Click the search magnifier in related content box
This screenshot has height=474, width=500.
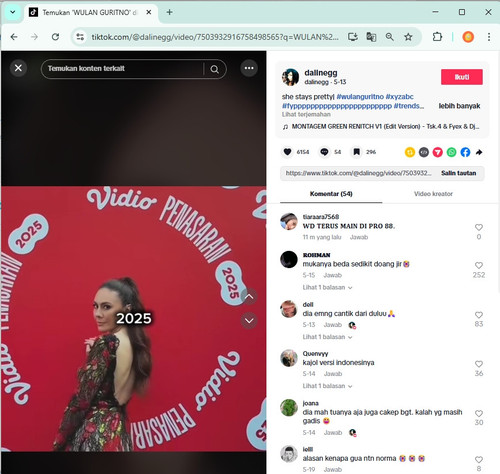[215, 69]
